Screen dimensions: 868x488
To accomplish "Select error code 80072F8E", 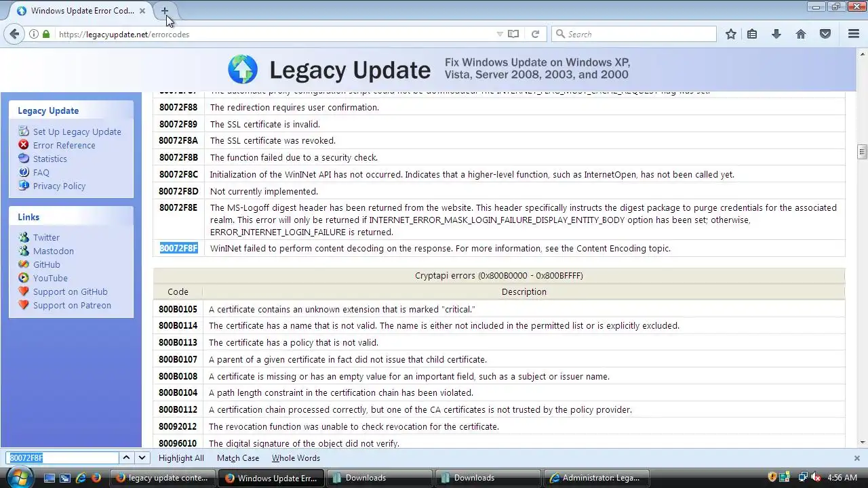I will click(x=178, y=207).
